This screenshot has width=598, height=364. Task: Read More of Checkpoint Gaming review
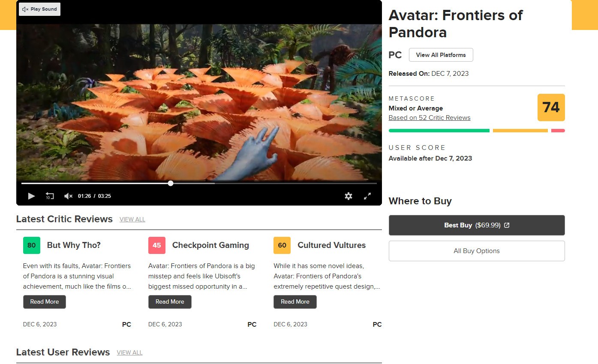click(170, 302)
